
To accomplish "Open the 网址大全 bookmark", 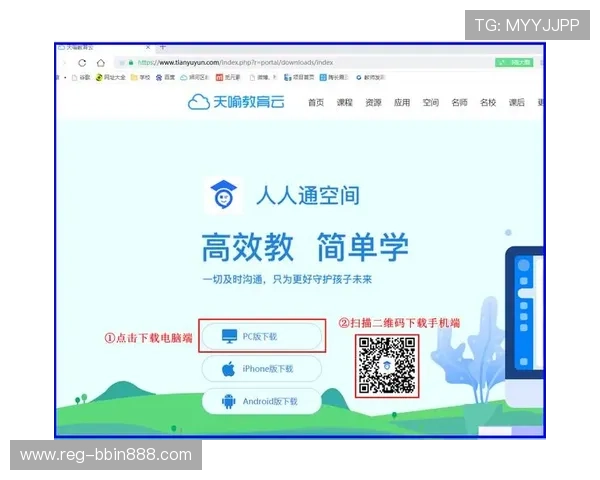I will point(111,77).
